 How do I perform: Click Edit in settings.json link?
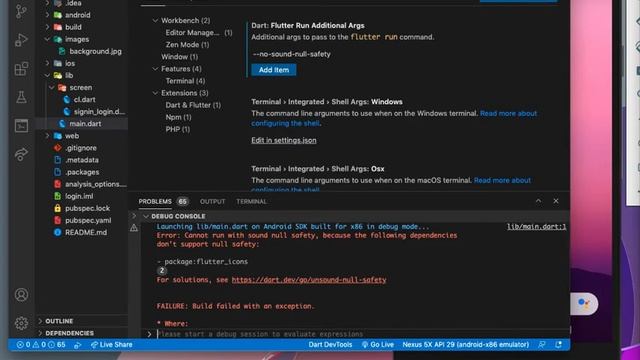pos(284,140)
